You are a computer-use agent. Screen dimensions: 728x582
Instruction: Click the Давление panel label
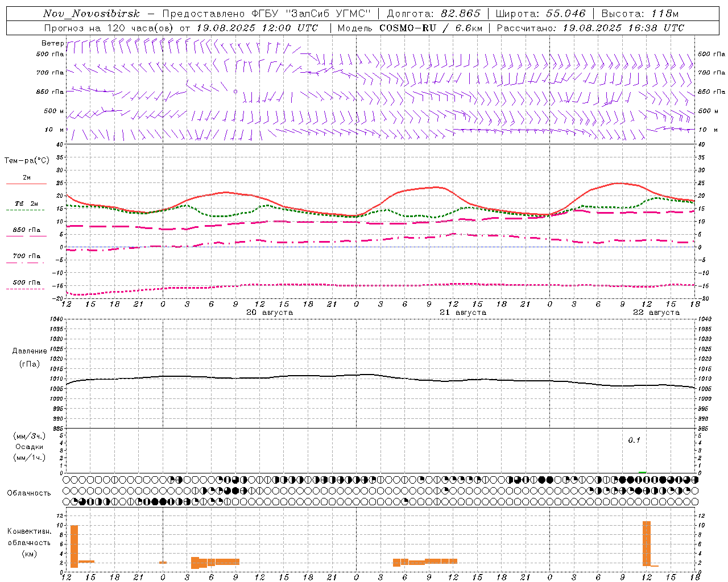30,351
